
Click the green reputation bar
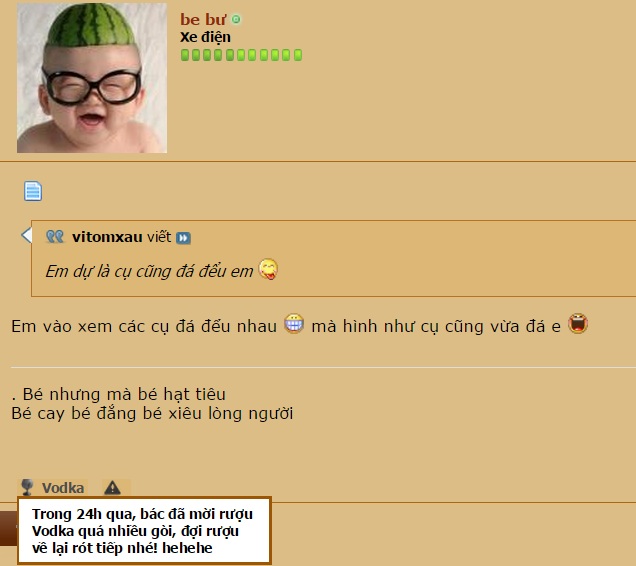pyautogui.click(x=241, y=55)
